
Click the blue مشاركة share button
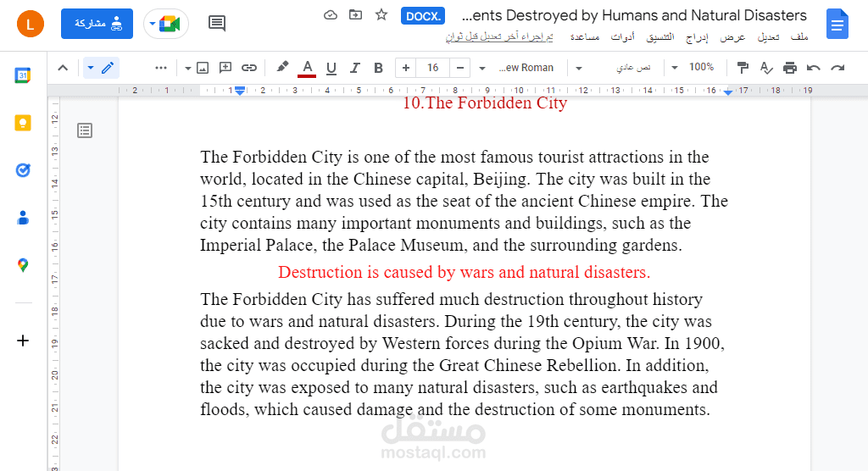point(97,24)
